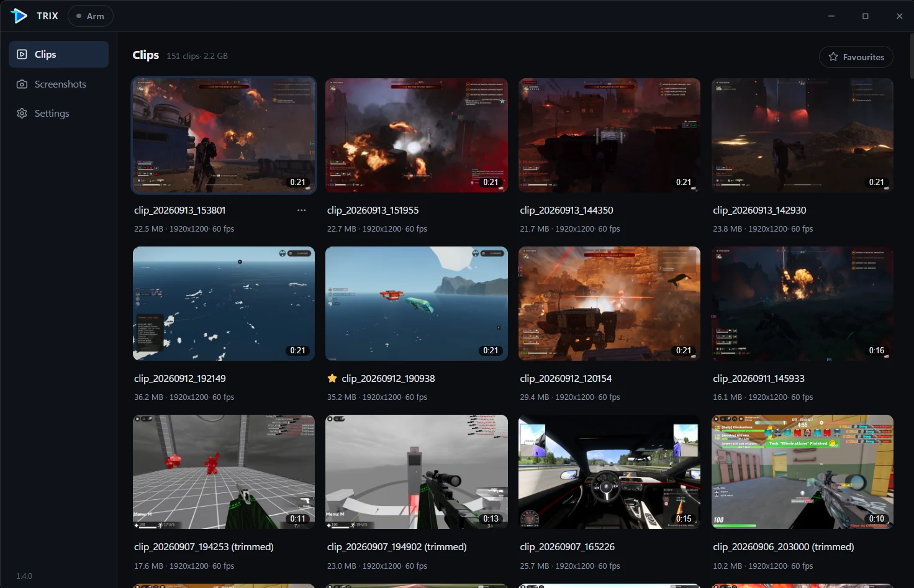Click the clip_20260906_203000 (trimmed) title

click(784, 547)
